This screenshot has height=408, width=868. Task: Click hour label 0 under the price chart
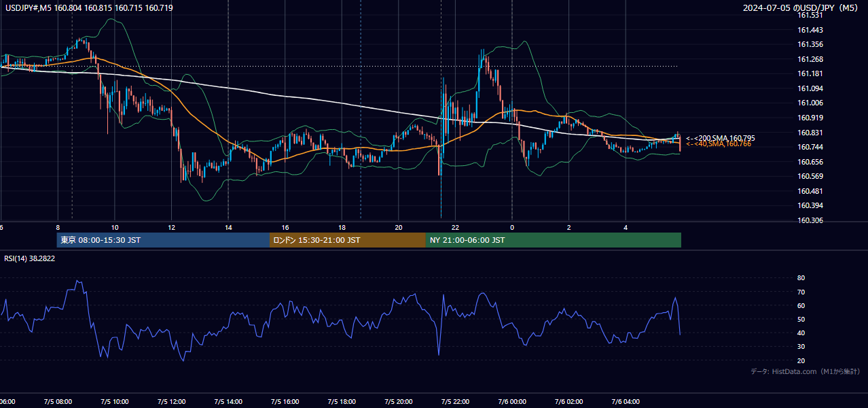(x=512, y=227)
